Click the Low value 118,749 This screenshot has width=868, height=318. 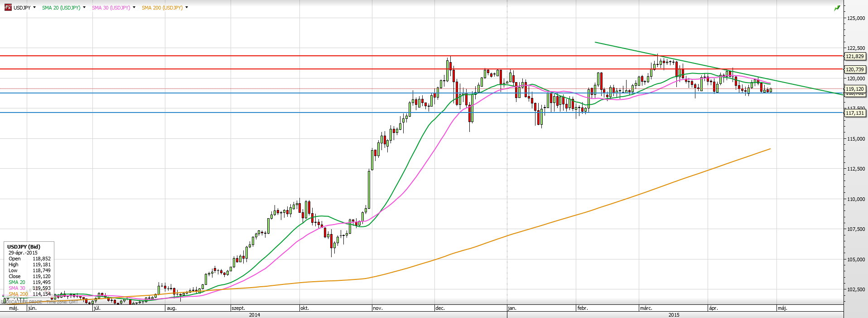(x=42, y=270)
